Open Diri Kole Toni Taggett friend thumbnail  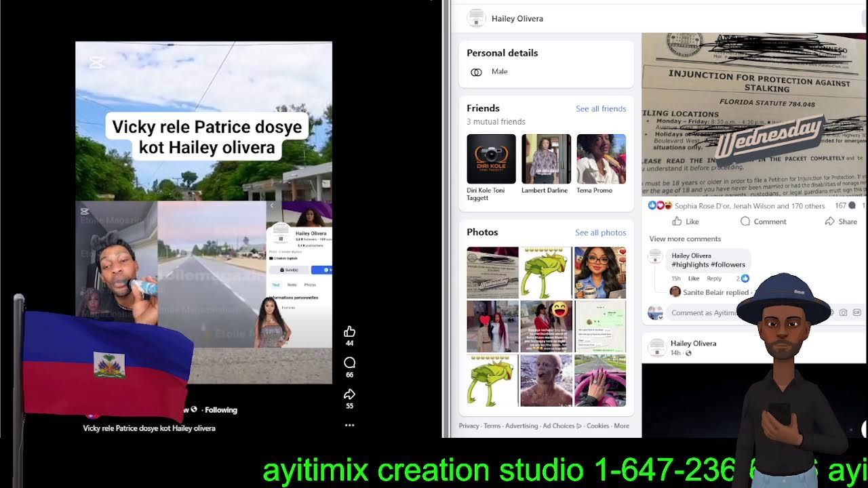492,159
